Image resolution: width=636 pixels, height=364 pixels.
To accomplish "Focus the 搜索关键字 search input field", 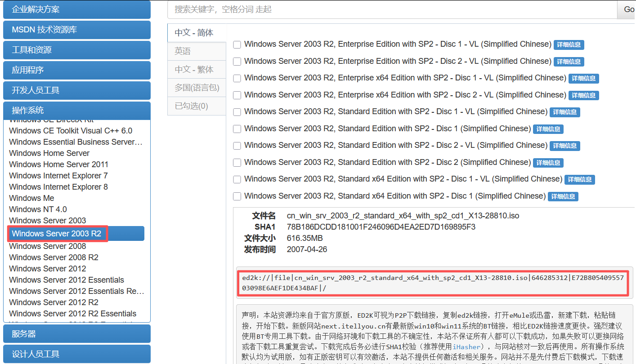I will tap(393, 9).
